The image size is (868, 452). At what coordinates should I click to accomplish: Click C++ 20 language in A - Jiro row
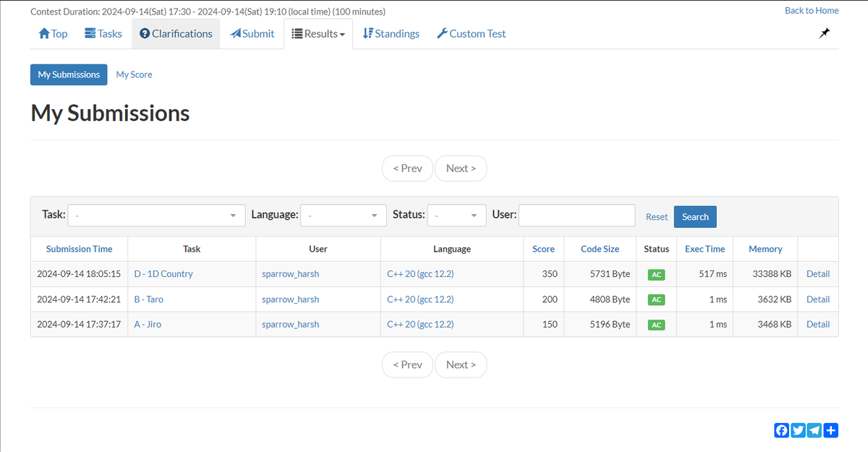click(x=420, y=325)
